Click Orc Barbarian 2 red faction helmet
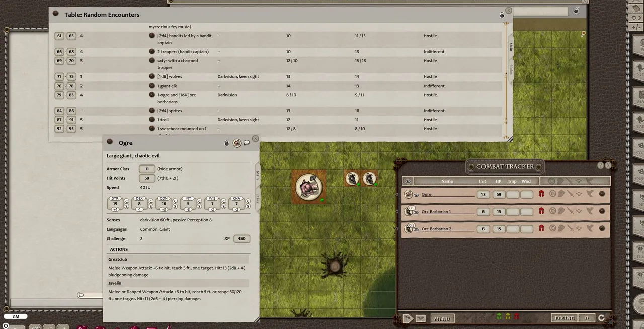The height and width of the screenshot is (329, 644). pos(541,228)
